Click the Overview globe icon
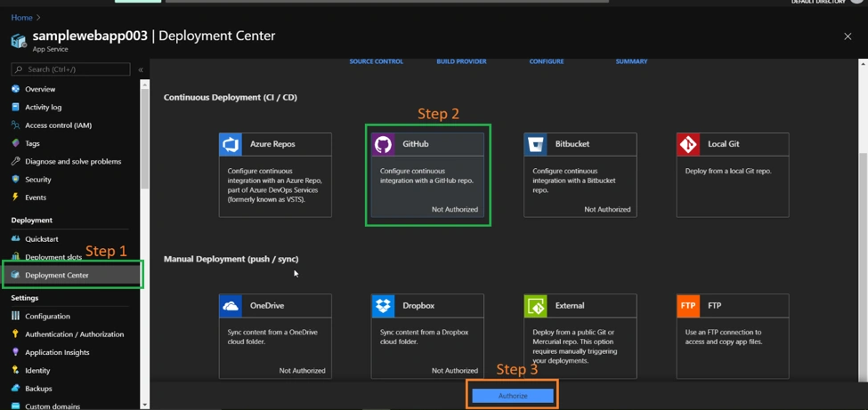This screenshot has width=868, height=410. point(15,89)
